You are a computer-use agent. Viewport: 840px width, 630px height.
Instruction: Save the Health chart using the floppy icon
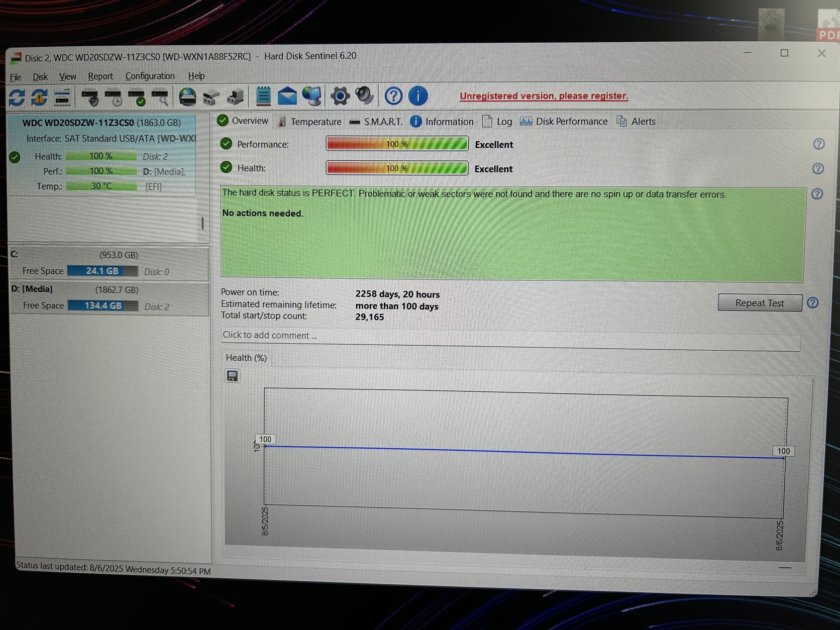(232, 376)
